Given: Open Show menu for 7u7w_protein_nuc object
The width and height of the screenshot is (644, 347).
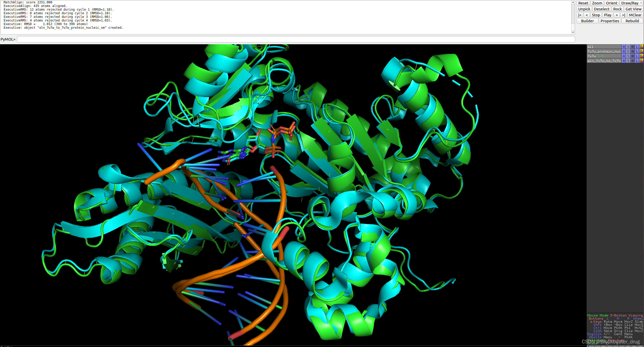Looking at the screenshot, I should 628,51.
